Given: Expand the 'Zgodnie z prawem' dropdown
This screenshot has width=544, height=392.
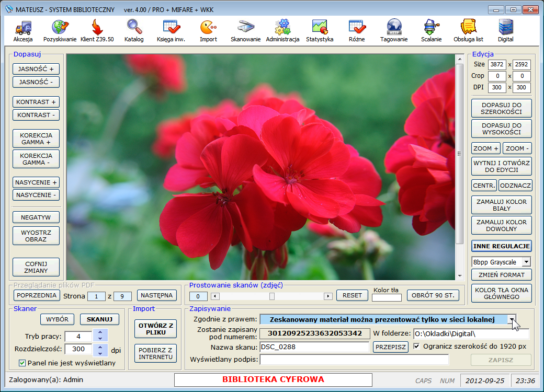Looking at the screenshot, I should [513, 320].
